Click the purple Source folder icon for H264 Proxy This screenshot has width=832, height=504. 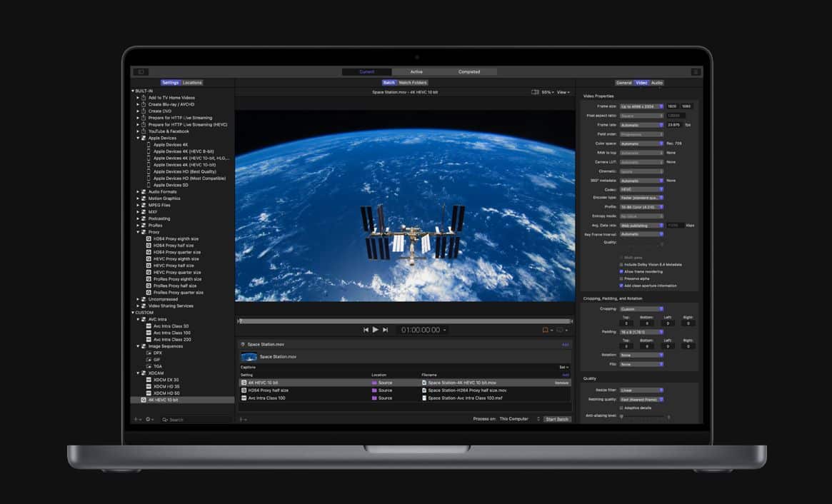[374, 390]
